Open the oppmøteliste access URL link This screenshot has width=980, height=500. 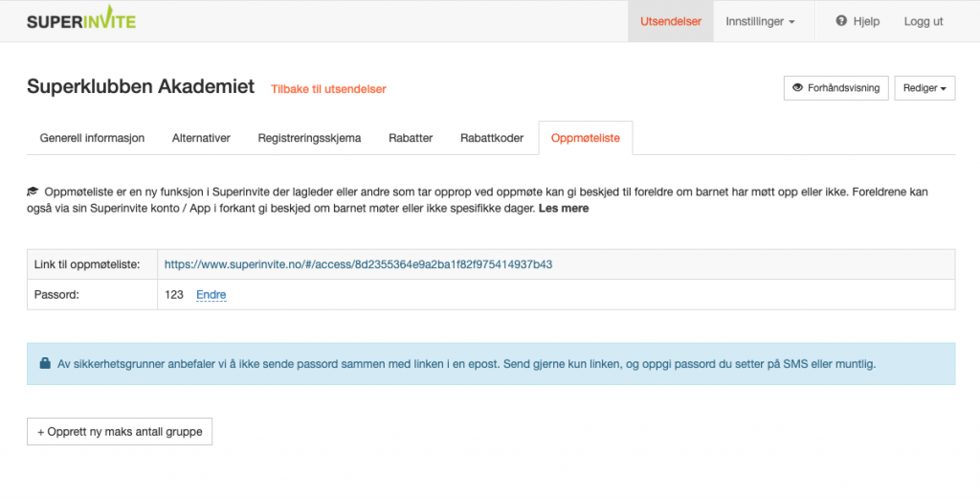coord(358,264)
